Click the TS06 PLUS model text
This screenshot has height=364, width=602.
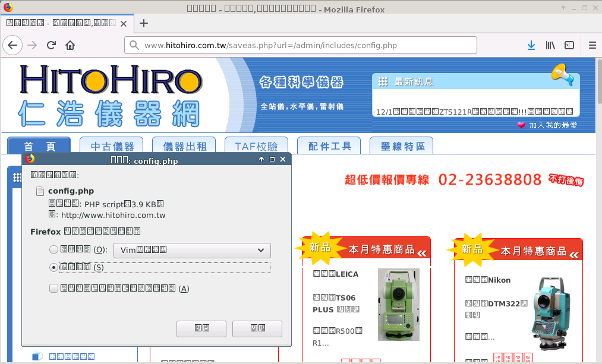coord(336,303)
